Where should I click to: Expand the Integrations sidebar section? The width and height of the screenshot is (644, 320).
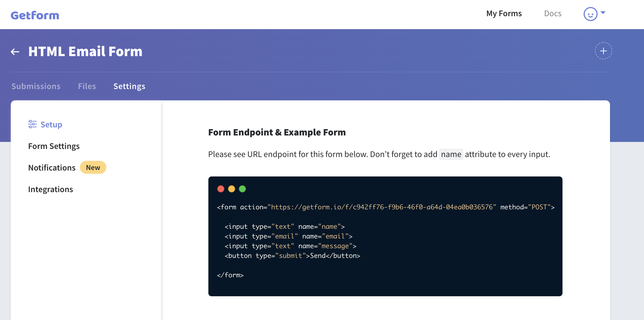tap(50, 189)
